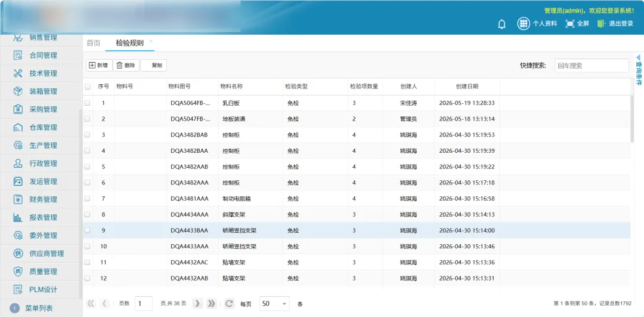
Task: Refresh the table with reload icon
Action: [x=229, y=304]
